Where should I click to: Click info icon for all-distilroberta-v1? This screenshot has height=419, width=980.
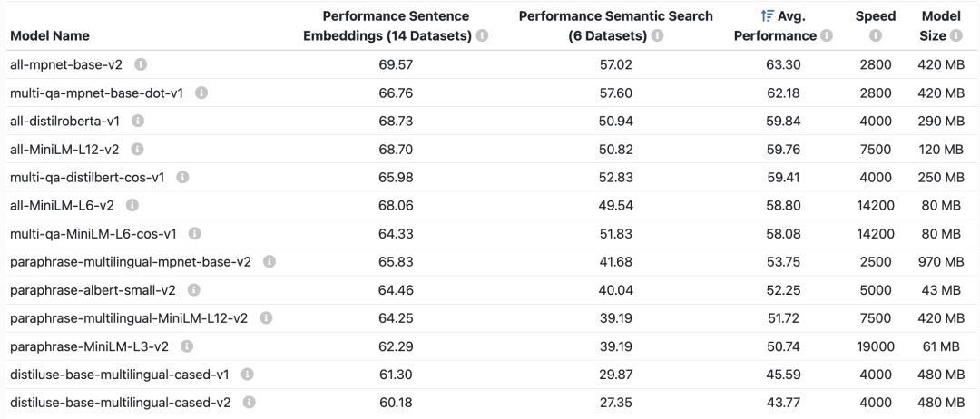138,122
